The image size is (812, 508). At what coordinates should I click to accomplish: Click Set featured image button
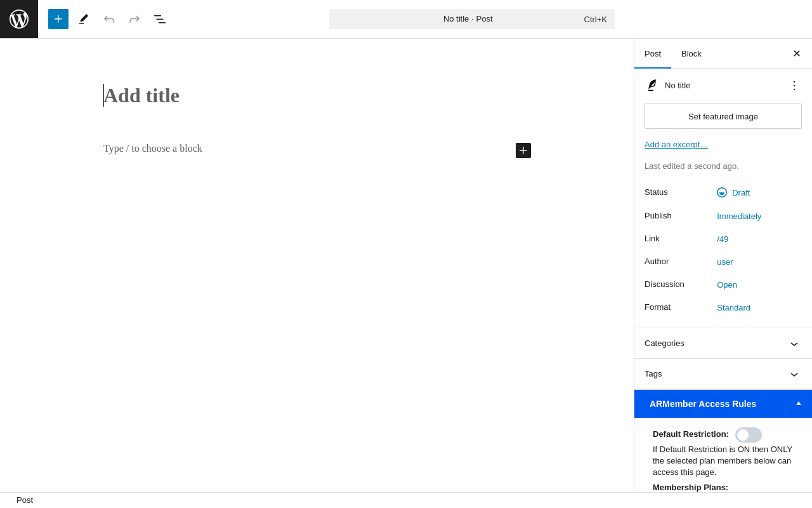tap(723, 116)
